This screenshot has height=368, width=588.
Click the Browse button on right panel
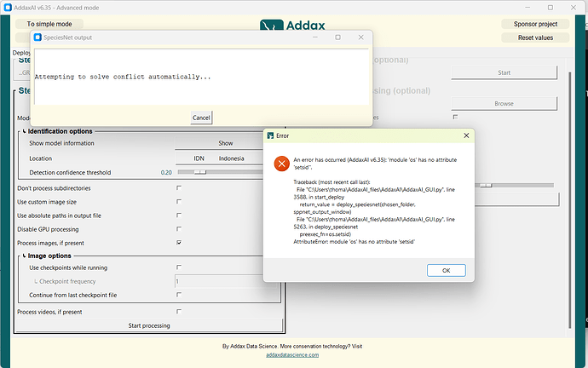pos(504,103)
